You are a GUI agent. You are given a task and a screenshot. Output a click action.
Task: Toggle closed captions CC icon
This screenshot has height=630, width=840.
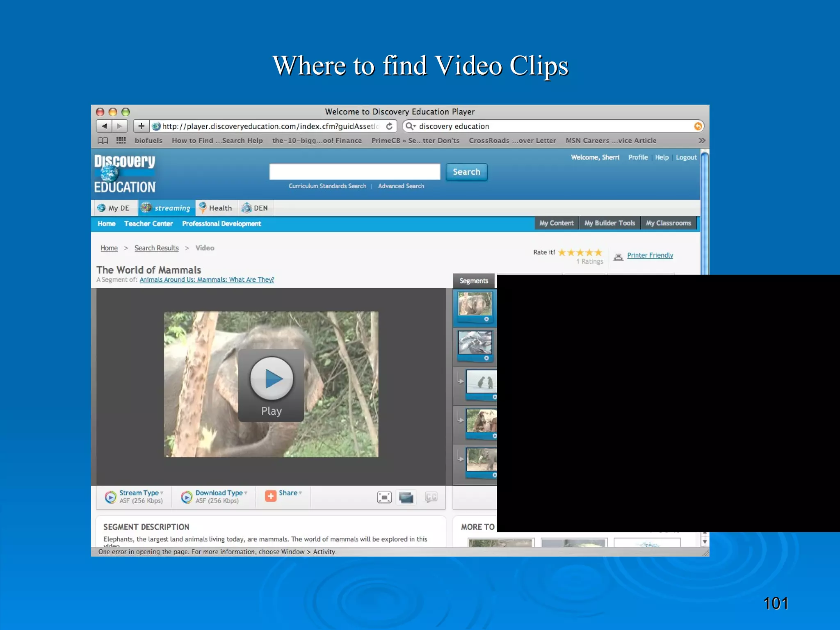(431, 497)
